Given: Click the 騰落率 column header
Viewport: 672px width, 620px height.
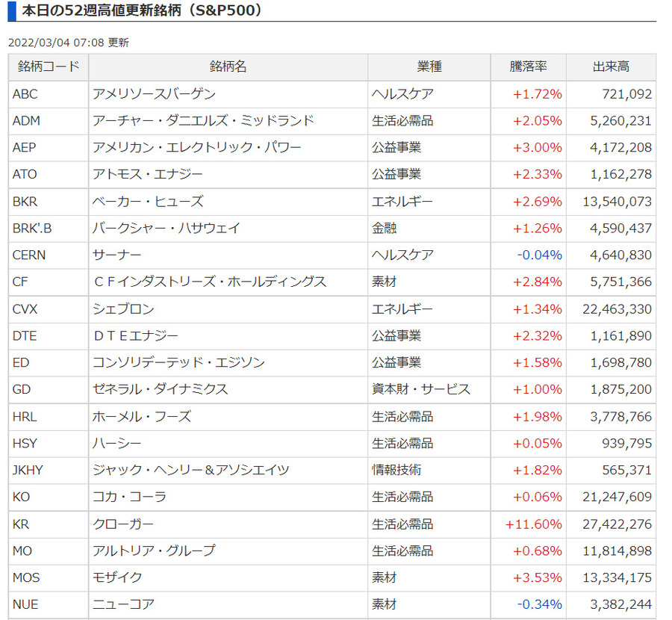Looking at the screenshot, I should click(x=529, y=67).
